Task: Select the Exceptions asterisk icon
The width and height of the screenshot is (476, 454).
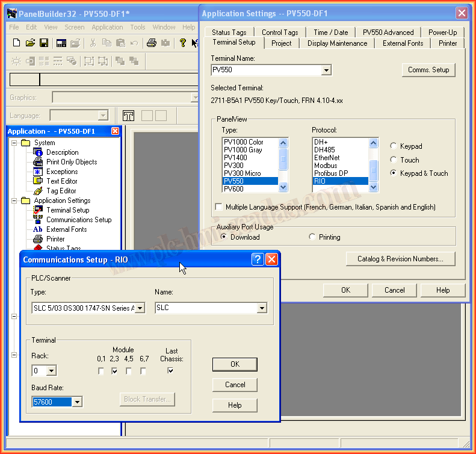Action: [39, 172]
